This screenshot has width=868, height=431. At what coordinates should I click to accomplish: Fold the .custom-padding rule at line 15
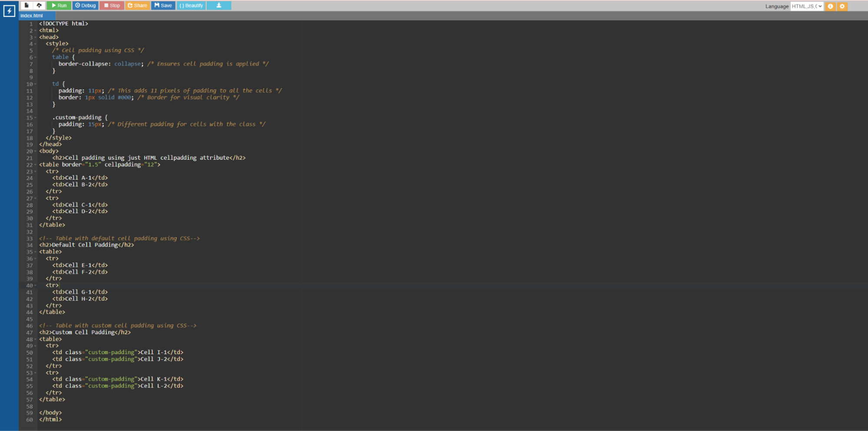pos(36,118)
